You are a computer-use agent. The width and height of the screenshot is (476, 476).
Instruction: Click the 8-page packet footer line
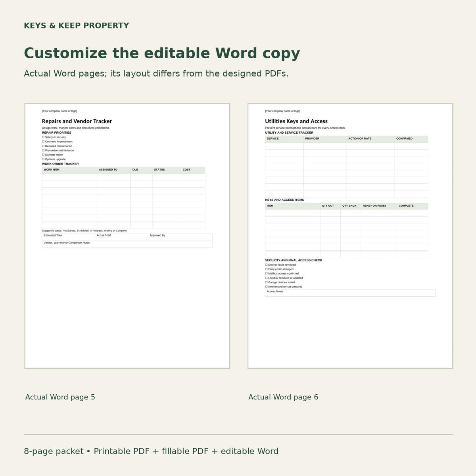click(151, 451)
